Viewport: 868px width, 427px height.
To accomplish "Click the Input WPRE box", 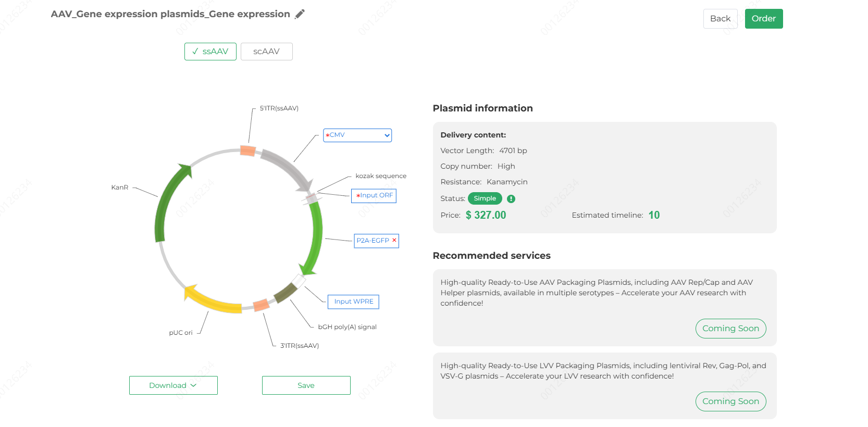I will 353,302.
